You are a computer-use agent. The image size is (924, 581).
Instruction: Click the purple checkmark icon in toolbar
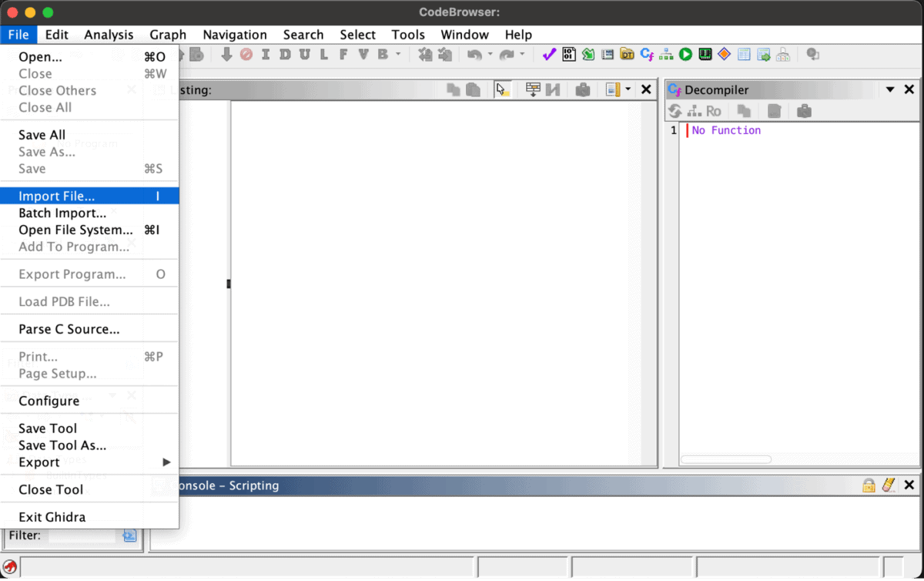[549, 54]
